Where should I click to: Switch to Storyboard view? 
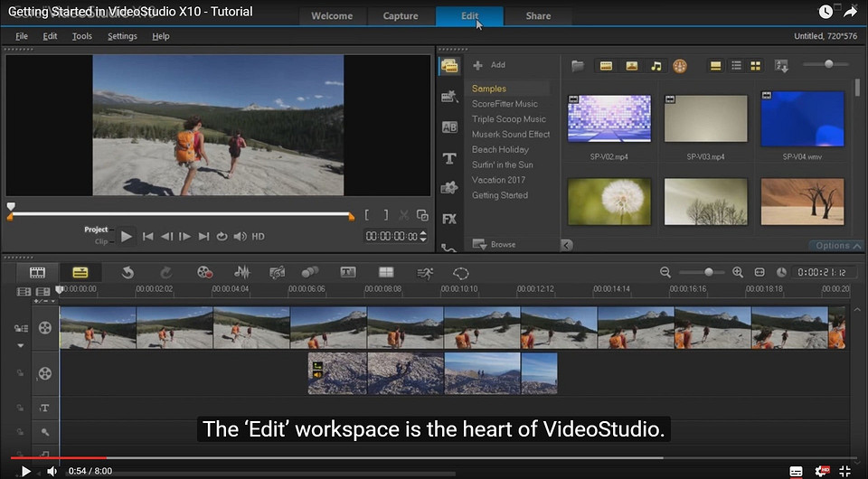pos(37,272)
